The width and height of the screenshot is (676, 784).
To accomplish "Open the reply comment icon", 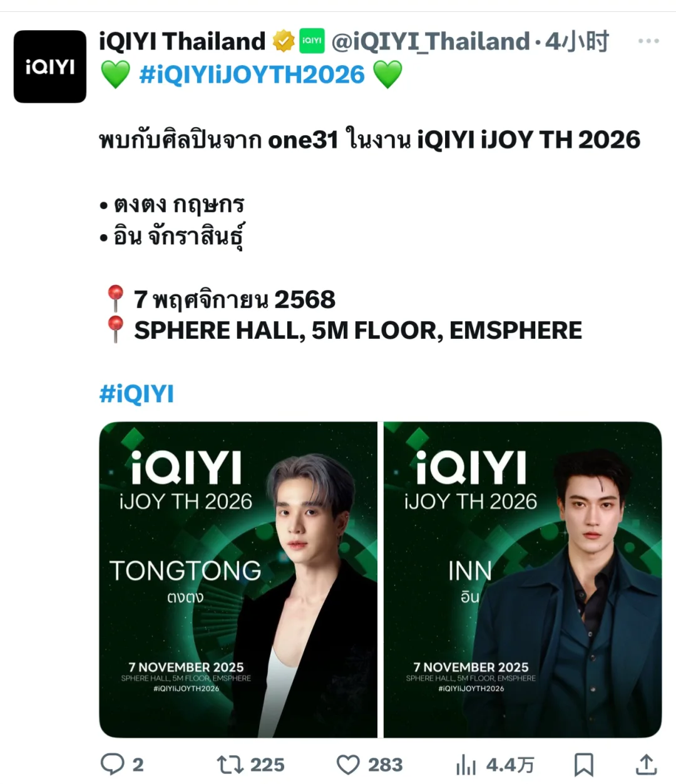I will (113, 764).
